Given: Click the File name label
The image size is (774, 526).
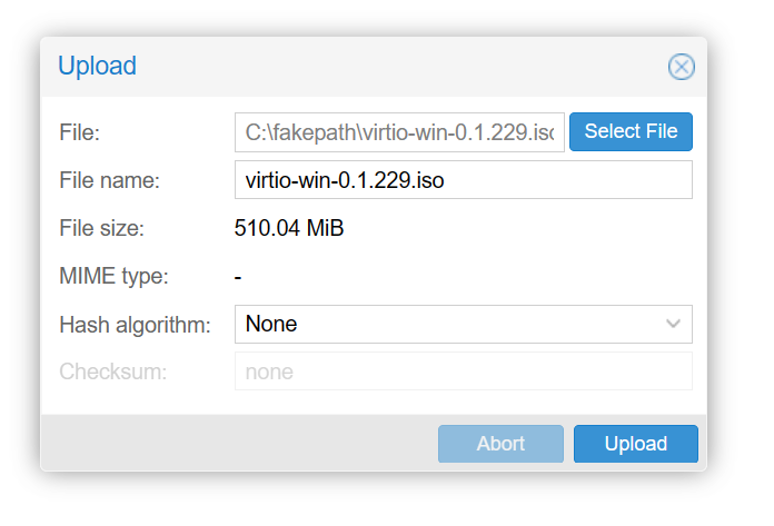Looking at the screenshot, I should (110, 180).
